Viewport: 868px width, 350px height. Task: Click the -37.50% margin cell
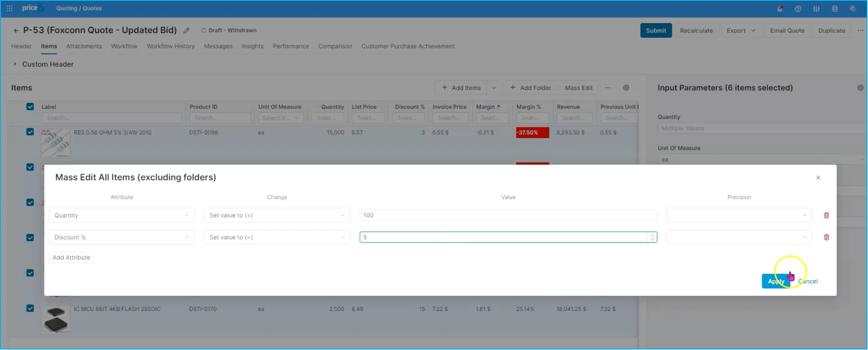[x=532, y=132]
